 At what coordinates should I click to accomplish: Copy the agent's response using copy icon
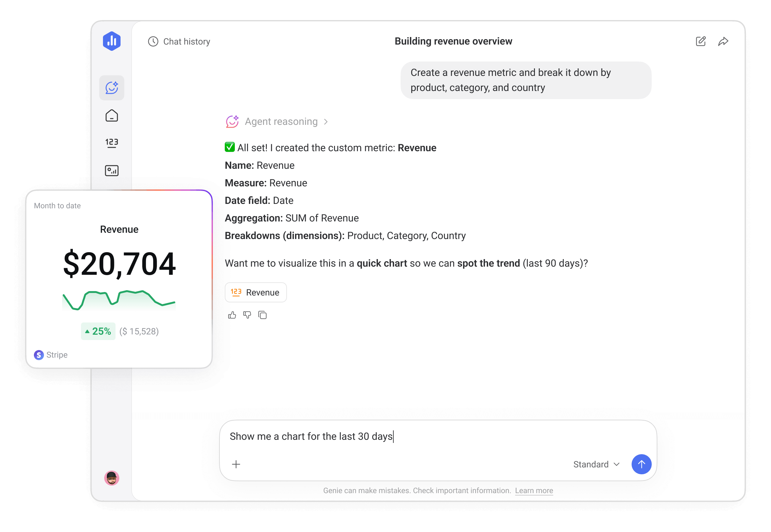[x=262, y=315]
